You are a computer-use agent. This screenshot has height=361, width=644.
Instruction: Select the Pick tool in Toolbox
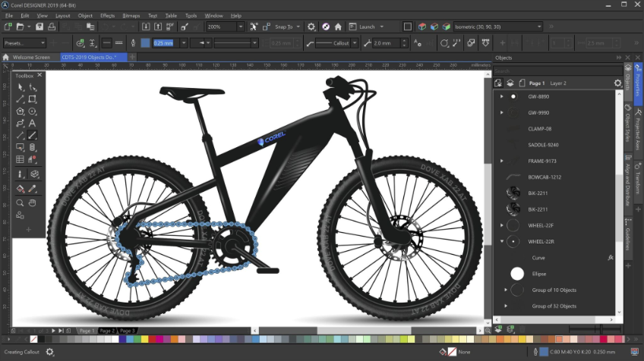[x=21, y=87]
